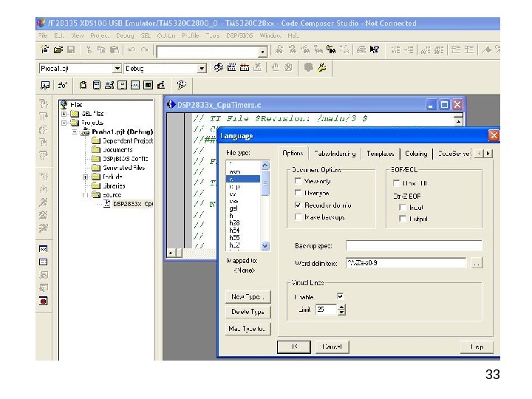Click the round probe point icon
532x399 pixels.
click(x=308, y=67)
